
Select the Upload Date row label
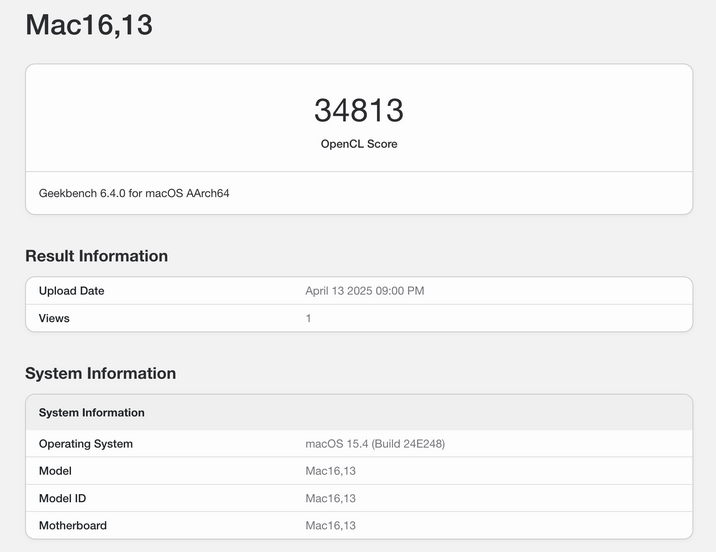click(x=71, y=291)
